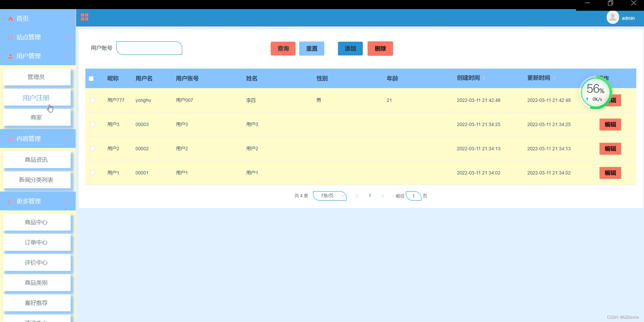This screenshot has width=644, height=322.
Task: Check the row for 用户1
Action: point(92,173)
